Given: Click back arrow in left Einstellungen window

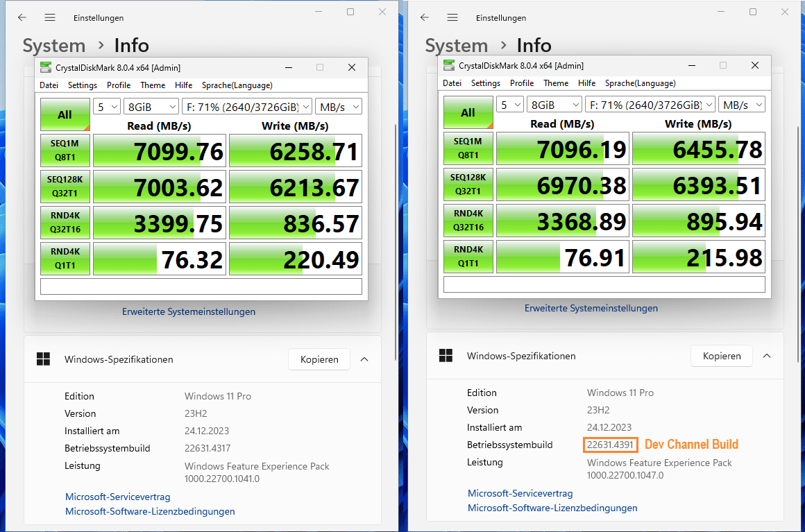Looking at the screenshot, I should tap(22, 17).
